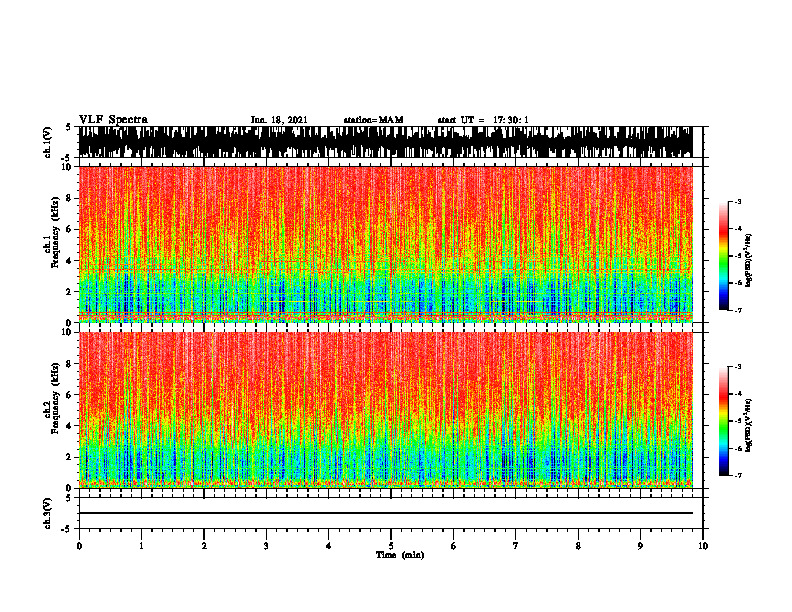Screen dimensions: 792x612
Task: Click the ch.1 spectrogram color scale bar
Action: tap(723, 256)
